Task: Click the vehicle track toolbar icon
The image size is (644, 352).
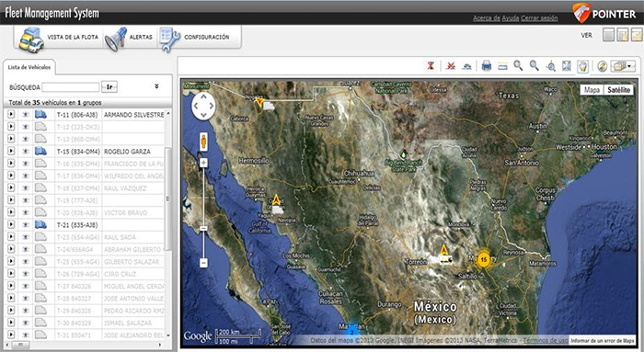Action: 466,65
